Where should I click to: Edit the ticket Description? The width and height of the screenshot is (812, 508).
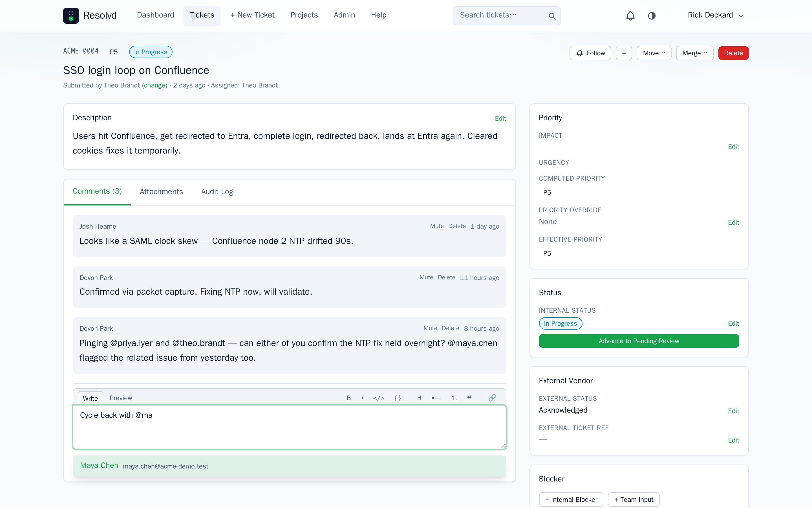point(500,119)
